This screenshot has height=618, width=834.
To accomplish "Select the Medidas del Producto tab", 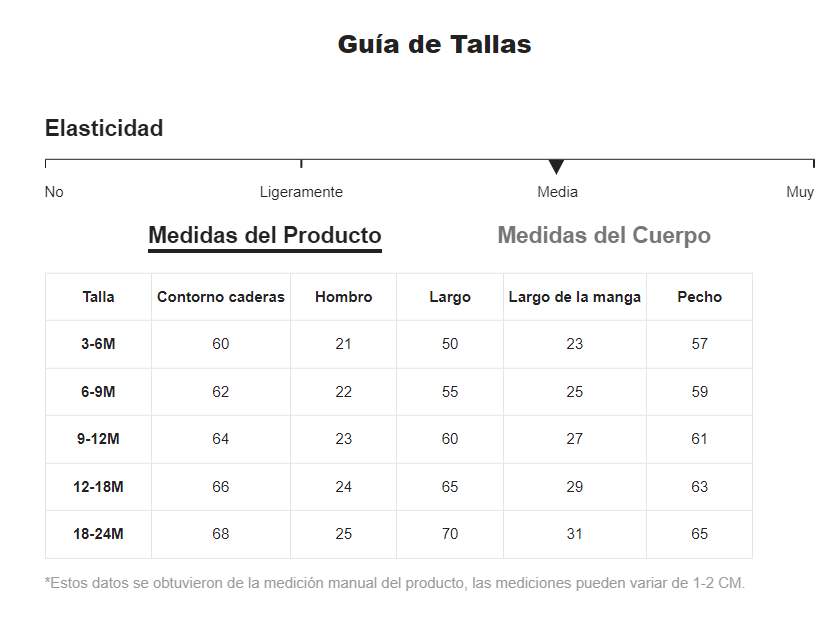I will [265, 236].
